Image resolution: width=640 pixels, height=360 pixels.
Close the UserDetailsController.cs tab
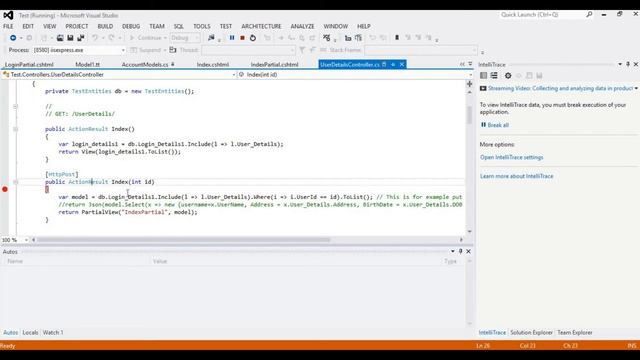pos(402,64)
